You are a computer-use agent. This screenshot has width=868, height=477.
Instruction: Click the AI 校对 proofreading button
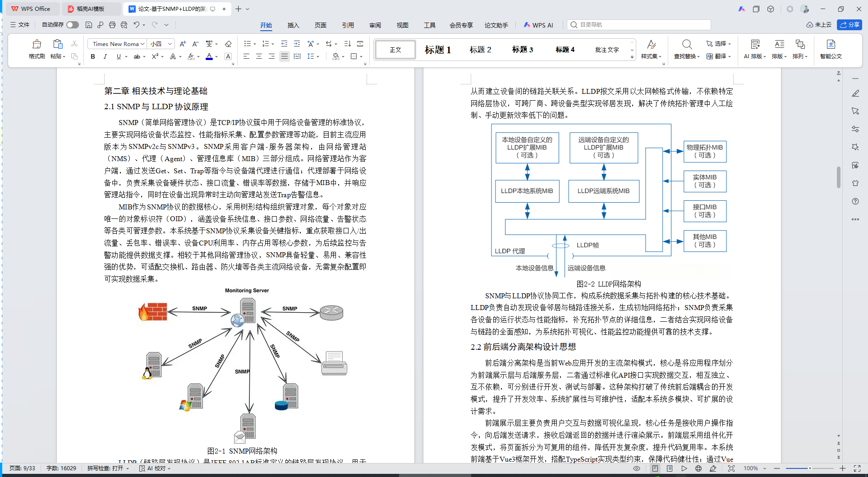pyautogui.click(x=155, y=468)
